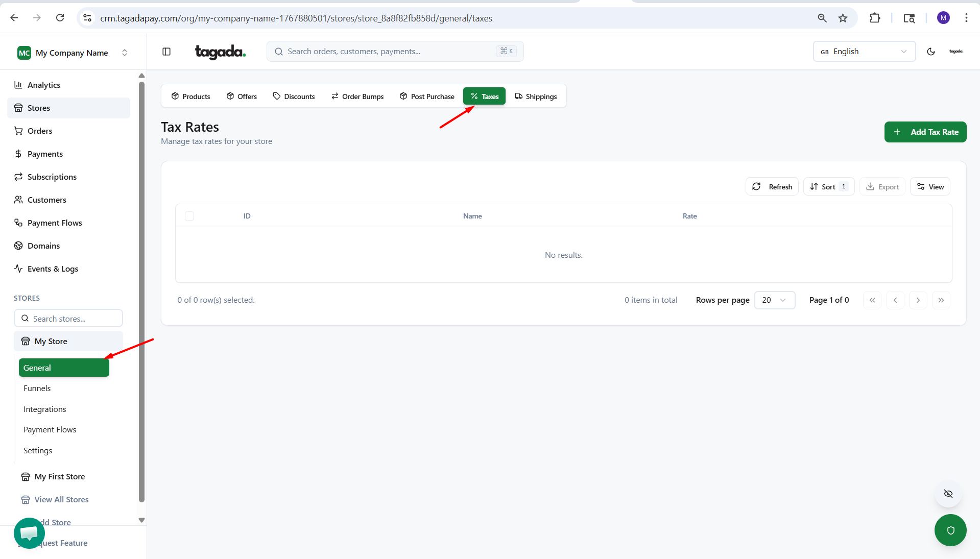980x559 pixels.
Task: Bookmark this page with star icon
Action: (x=843, y=18)
